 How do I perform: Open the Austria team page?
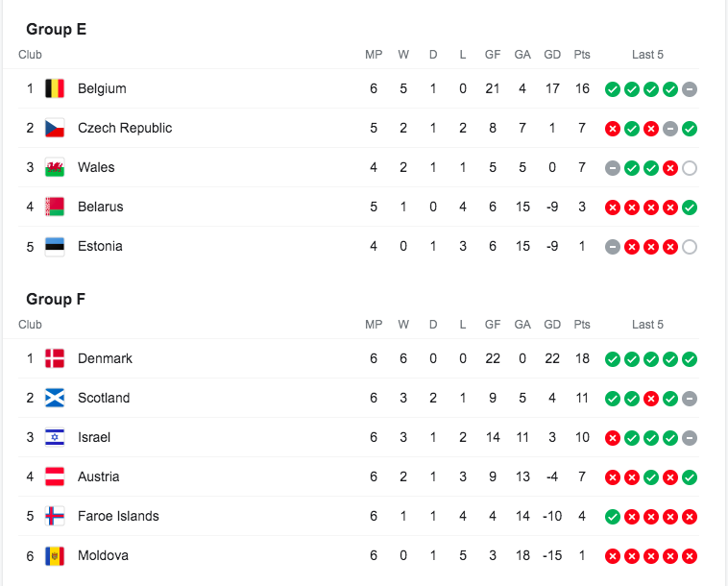(99, 476)
